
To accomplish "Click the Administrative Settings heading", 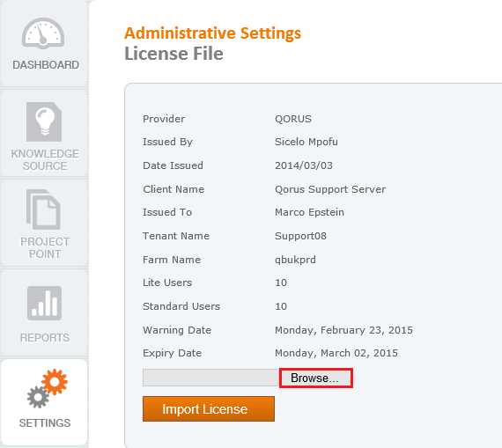I will pos(212,33).
